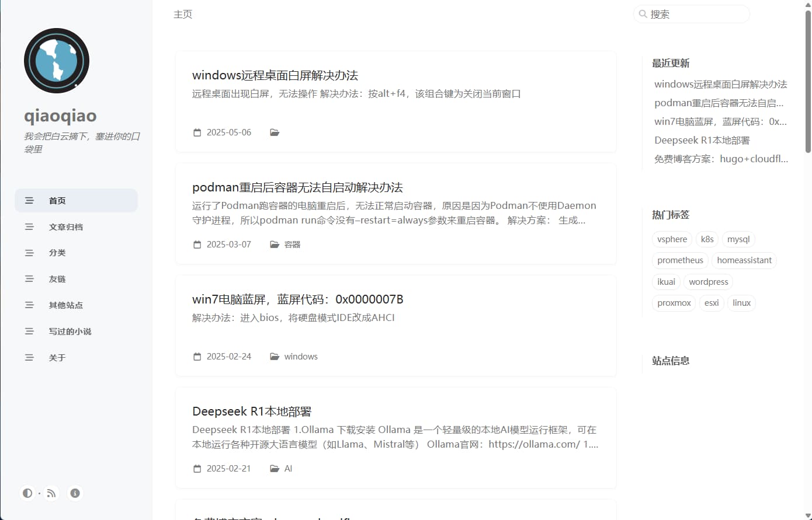812x520 pixels.
Task: Click the menu icon beside 文章归档
Action: coord(29,226)
